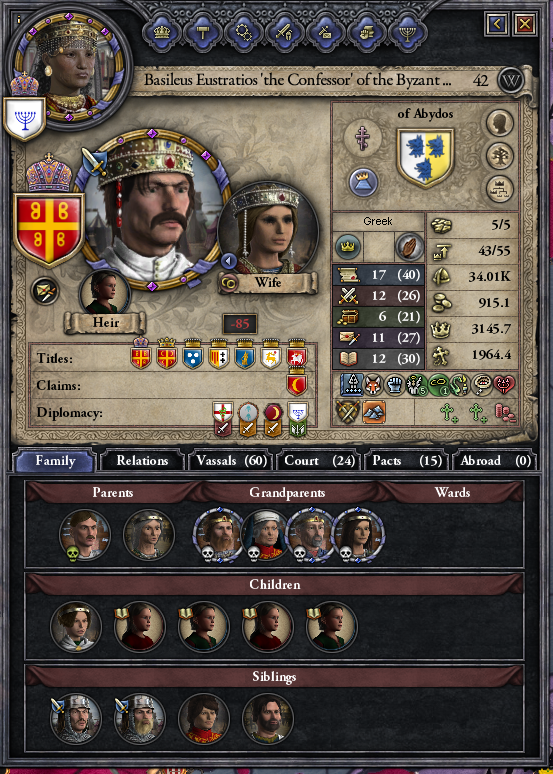This screenshot has height=774, width=553.
Task: Click the red crescent claim shield
Action: pos(297,385)
